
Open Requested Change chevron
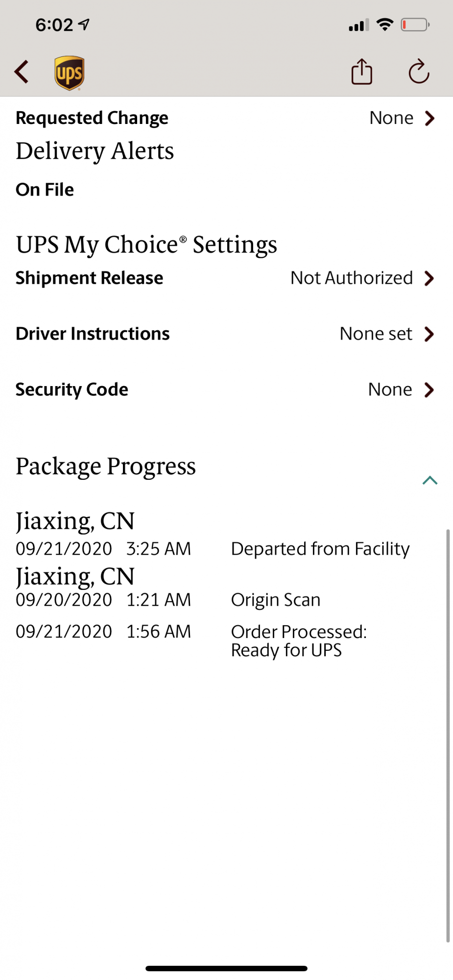click(x=429, y=118)
